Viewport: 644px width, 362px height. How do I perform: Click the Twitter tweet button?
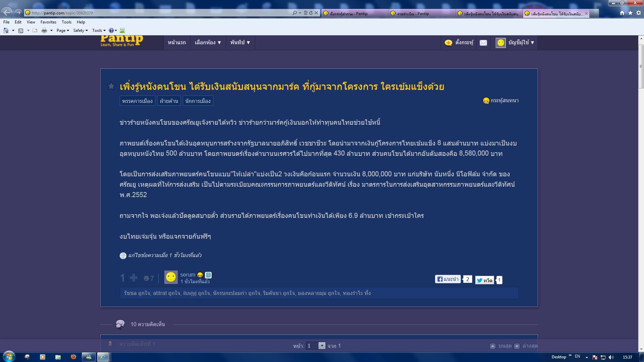click(x=484, y=280)
